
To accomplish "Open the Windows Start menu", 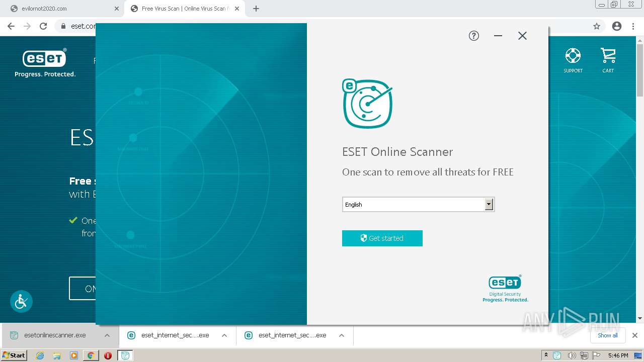I will [14, 355].
